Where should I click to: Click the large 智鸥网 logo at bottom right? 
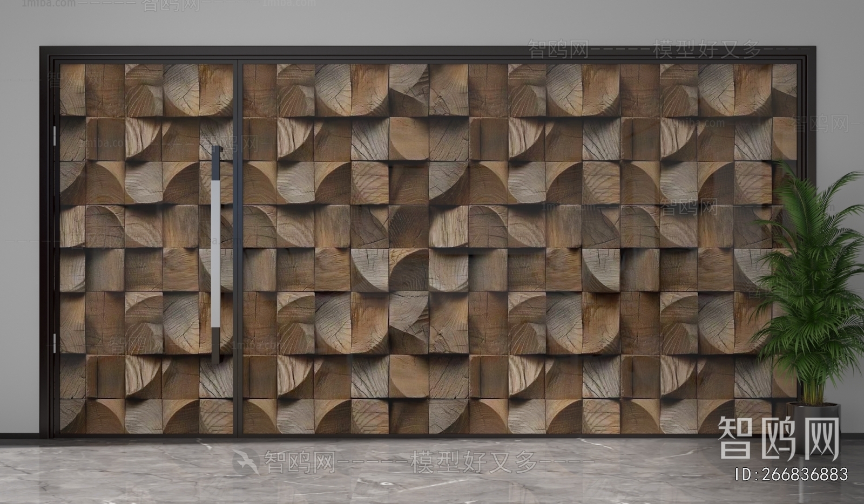tap(780, 438)
